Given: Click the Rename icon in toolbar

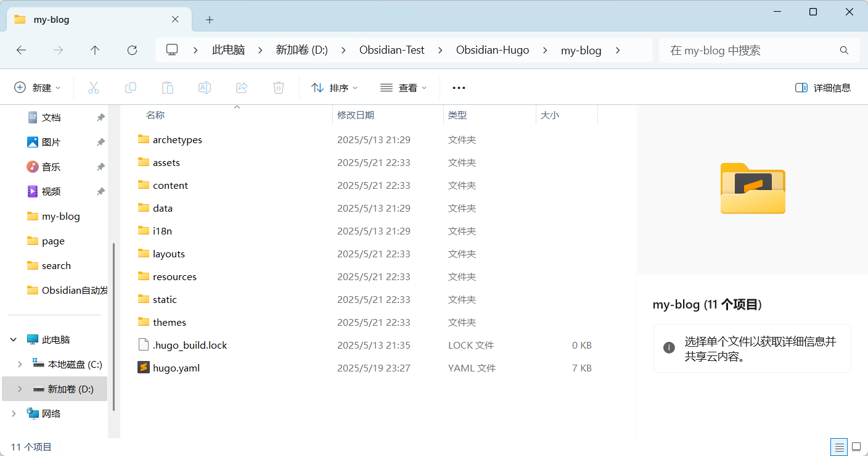Looking at the screenshot, I should click(205, 88).
